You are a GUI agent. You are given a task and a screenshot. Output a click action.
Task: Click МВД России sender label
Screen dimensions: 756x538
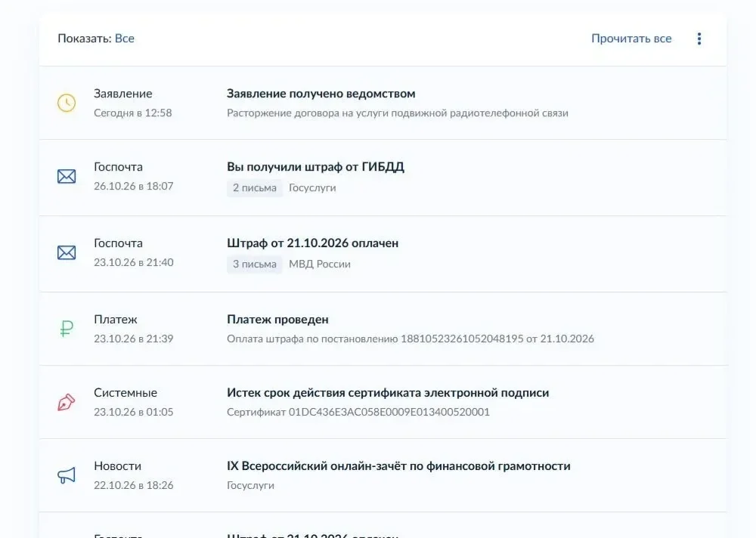pos(320,264)
